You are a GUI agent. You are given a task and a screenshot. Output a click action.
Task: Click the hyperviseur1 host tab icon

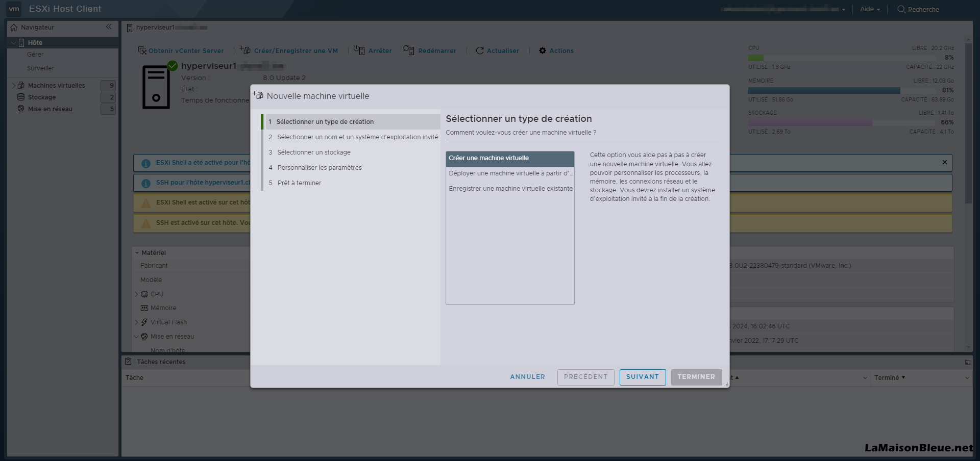[x=130, y=28]
